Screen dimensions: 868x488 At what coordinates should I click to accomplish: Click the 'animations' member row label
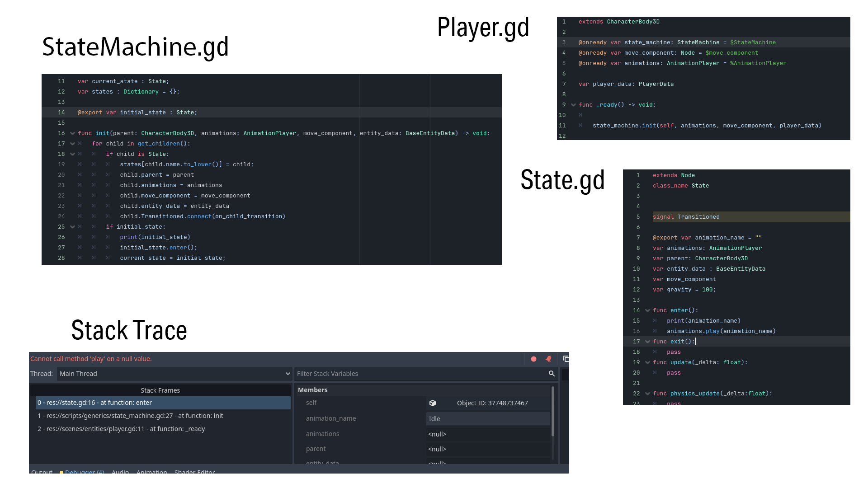pos(322,434)
